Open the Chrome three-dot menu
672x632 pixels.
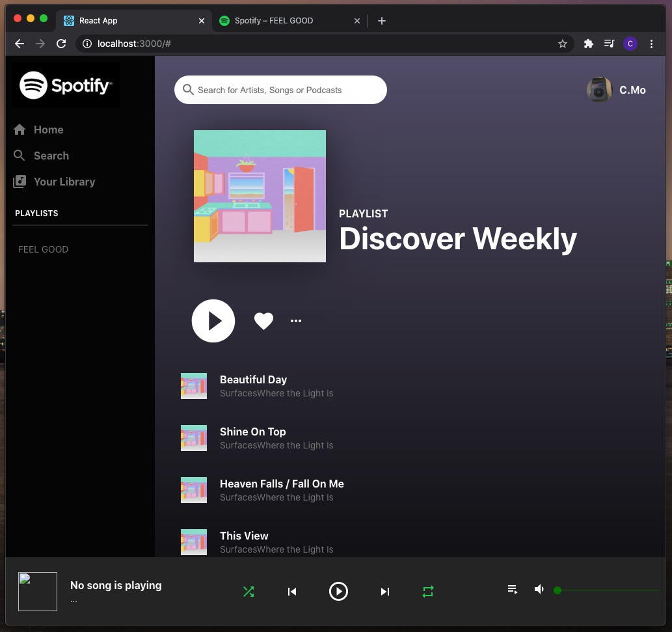[651, 44]
